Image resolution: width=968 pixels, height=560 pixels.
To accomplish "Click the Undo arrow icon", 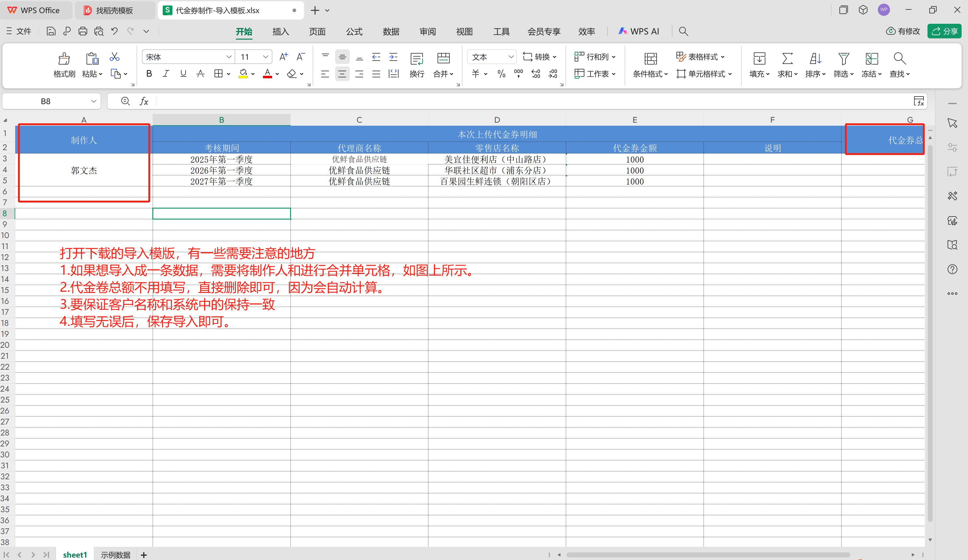I will tap(115, 31).
